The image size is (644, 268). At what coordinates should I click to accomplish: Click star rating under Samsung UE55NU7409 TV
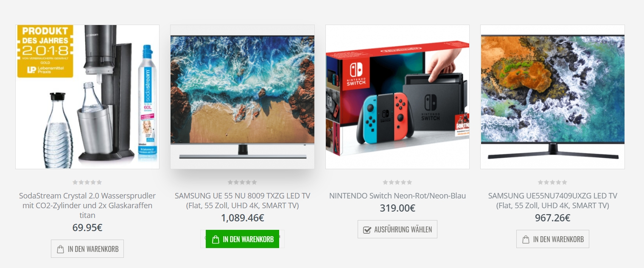click(552, 182)
